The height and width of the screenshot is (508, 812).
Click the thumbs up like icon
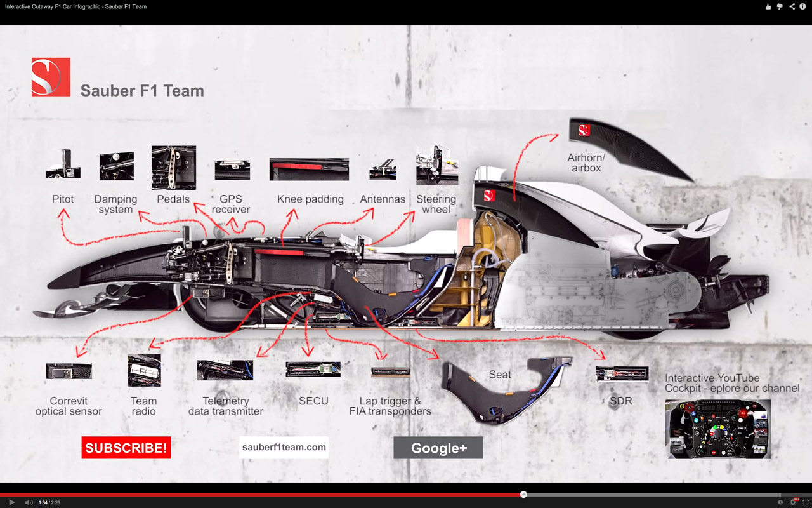pyautogui.click(x=768, y=6)
